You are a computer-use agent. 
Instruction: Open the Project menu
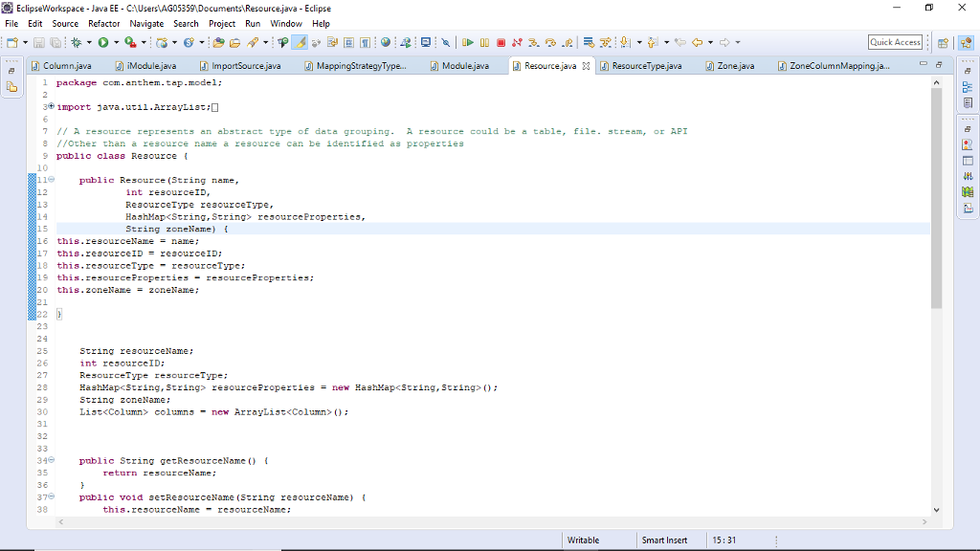click(222, 24)
